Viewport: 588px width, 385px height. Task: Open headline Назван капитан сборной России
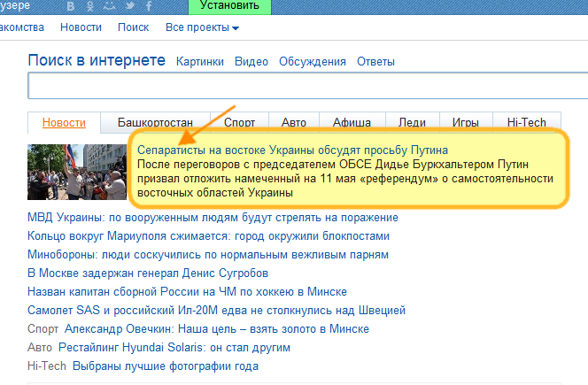pos(187,292)
